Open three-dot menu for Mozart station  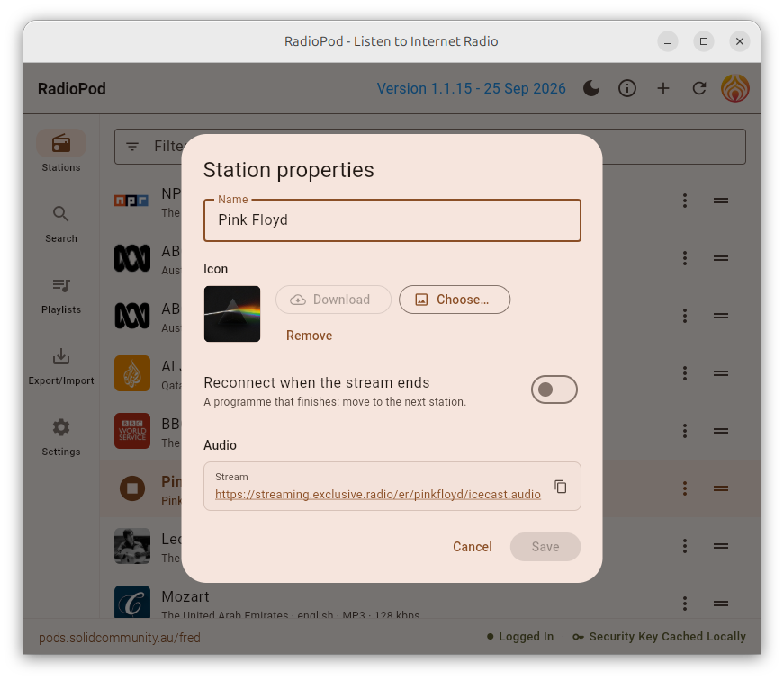click(x=685, y=603)
